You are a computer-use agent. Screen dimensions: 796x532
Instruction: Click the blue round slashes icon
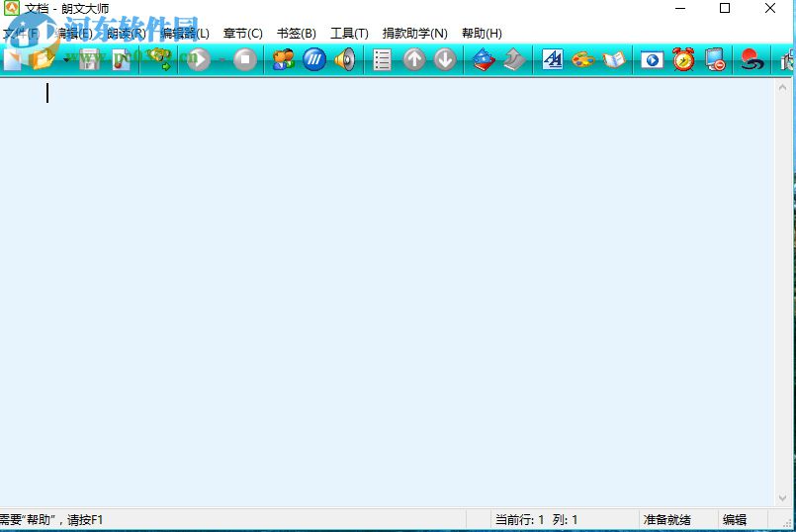[x=314, y=60]
